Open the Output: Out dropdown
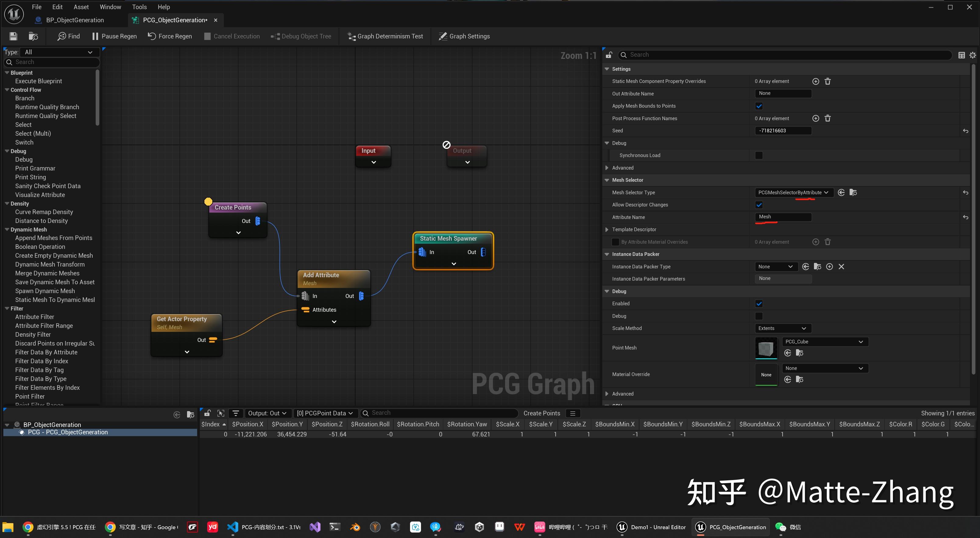The image size is (980, 538). click(267, 413)
